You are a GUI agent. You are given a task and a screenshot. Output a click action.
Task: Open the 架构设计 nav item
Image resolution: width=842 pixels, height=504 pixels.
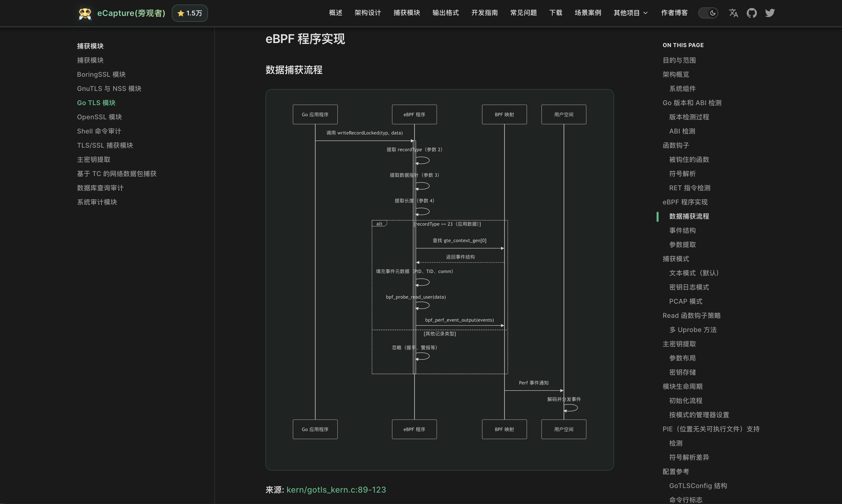click(368, 13)
